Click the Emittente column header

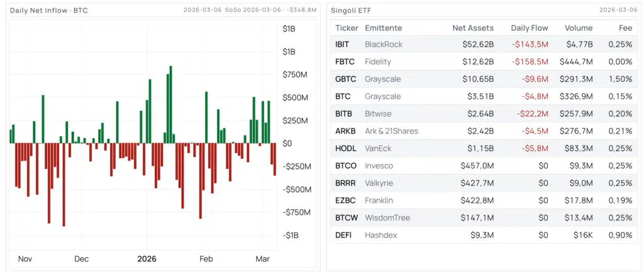[x=383, y=28]
